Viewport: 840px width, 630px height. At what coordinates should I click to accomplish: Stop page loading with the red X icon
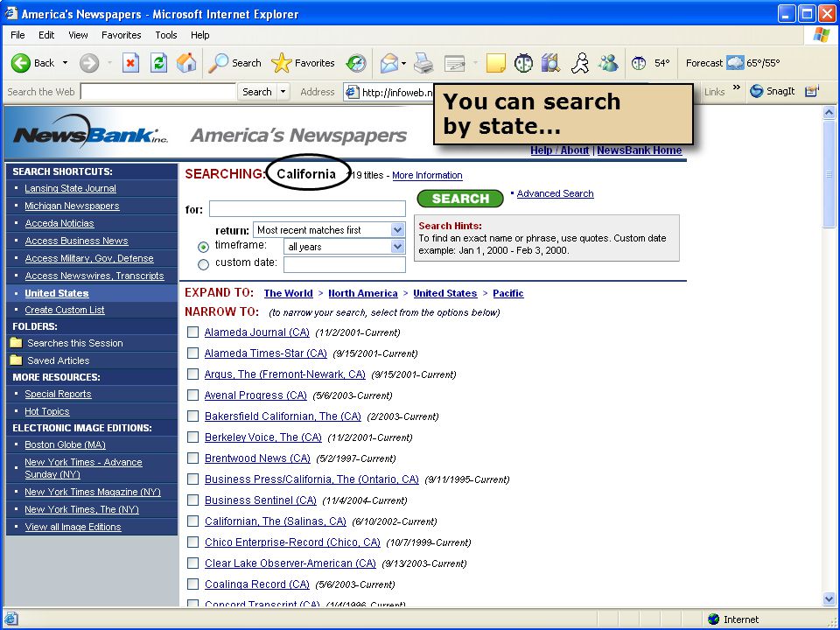(130, 63)
